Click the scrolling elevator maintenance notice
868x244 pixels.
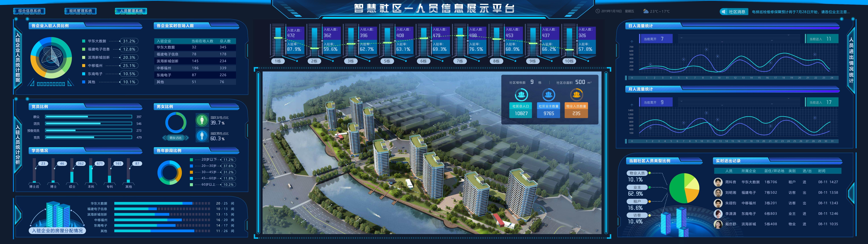801,12
